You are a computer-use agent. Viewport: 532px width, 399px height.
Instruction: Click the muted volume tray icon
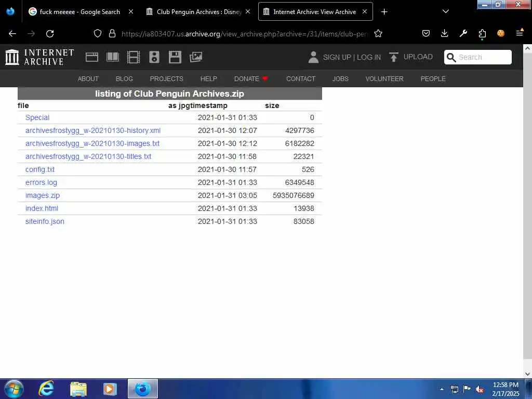click(x=480, y=390)
